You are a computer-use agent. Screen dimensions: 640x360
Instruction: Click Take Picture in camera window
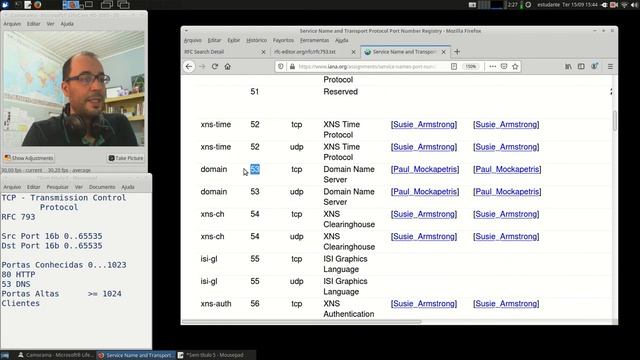pyautogui.click(x=126, y=158)
